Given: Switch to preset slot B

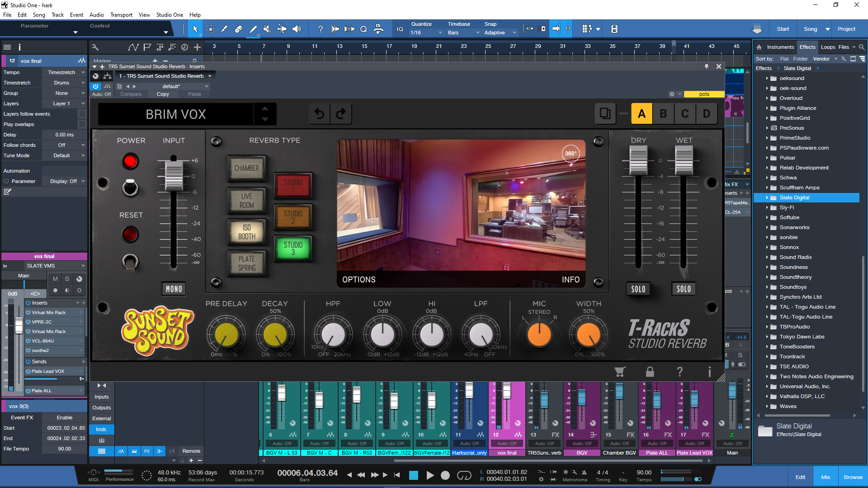Looking at the screenshot, I should click(663, 113).
